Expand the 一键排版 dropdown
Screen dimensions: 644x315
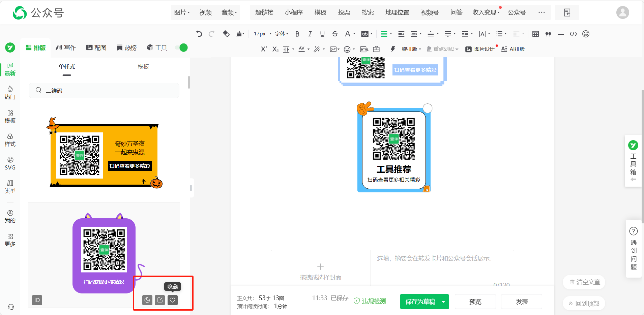[420, 49]
